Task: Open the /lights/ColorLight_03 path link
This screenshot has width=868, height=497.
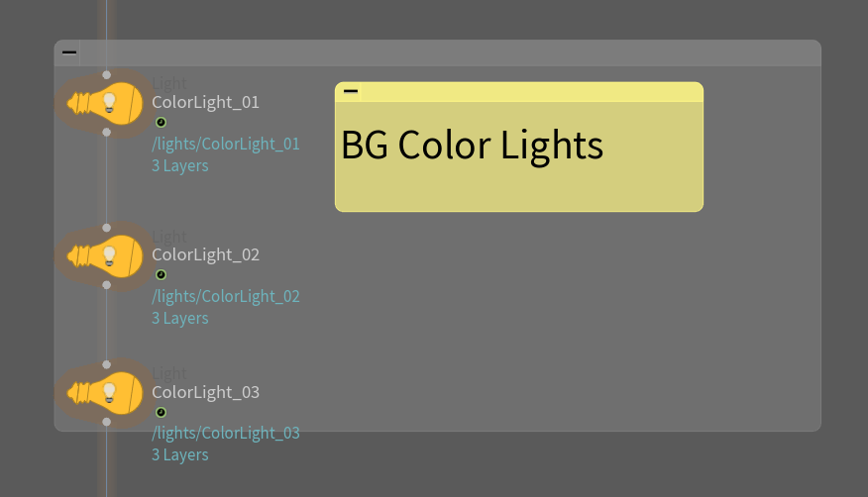Action: (x=225, y=433)
